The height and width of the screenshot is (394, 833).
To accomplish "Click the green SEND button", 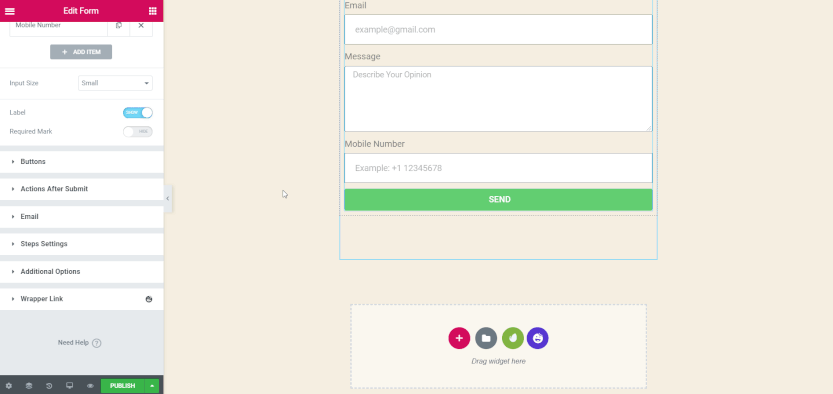I will pyautogui.click(x=498, y=200).
